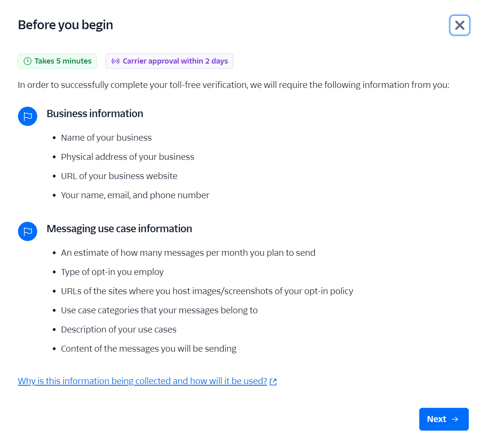
Task: Click the arrow icon inside the Next button
Action: pos(456,419)
